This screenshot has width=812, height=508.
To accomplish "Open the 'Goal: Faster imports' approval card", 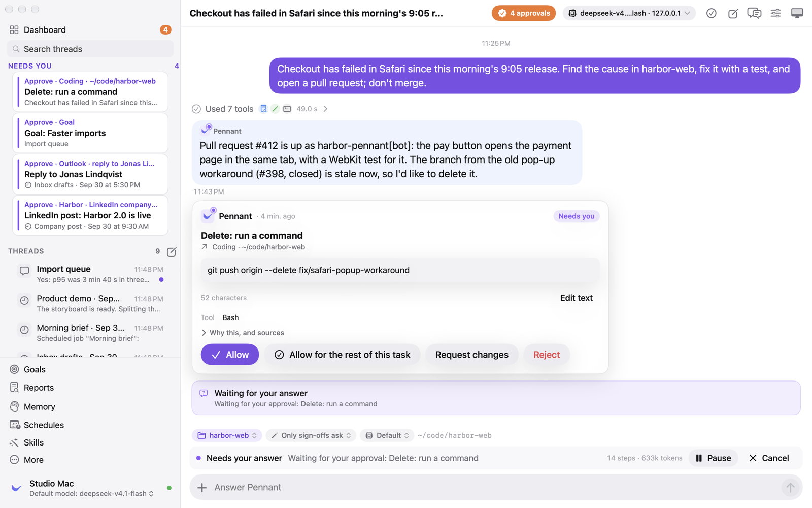I will click(x=90, y=133).
